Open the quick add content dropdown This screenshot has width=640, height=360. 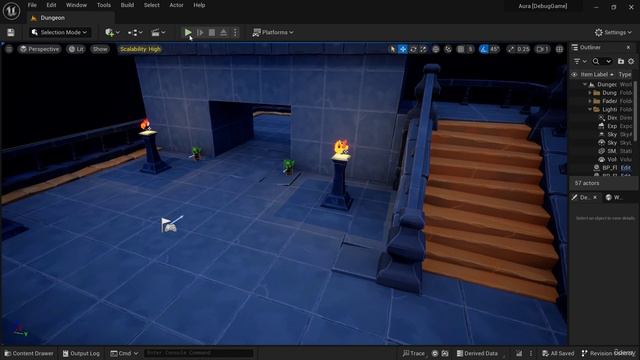112,32
